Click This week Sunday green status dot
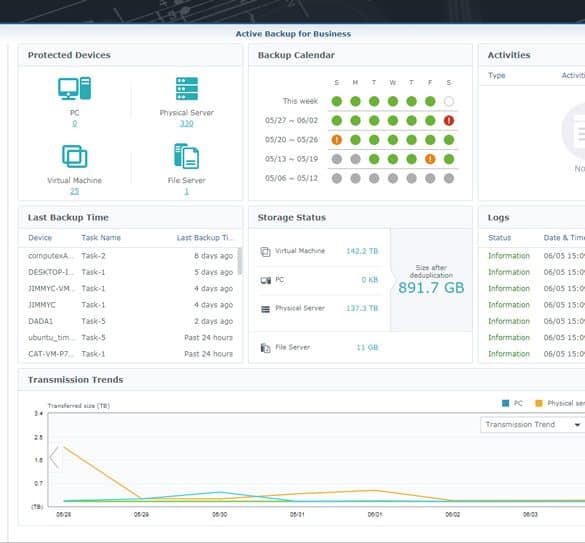The image size is (585, 543). point(337,101)
